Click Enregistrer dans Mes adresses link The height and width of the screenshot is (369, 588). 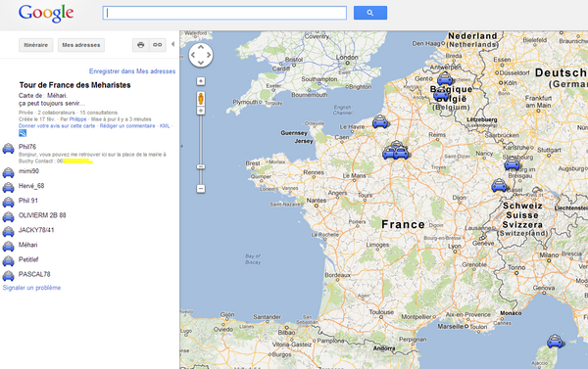click(x=132, y=71)
